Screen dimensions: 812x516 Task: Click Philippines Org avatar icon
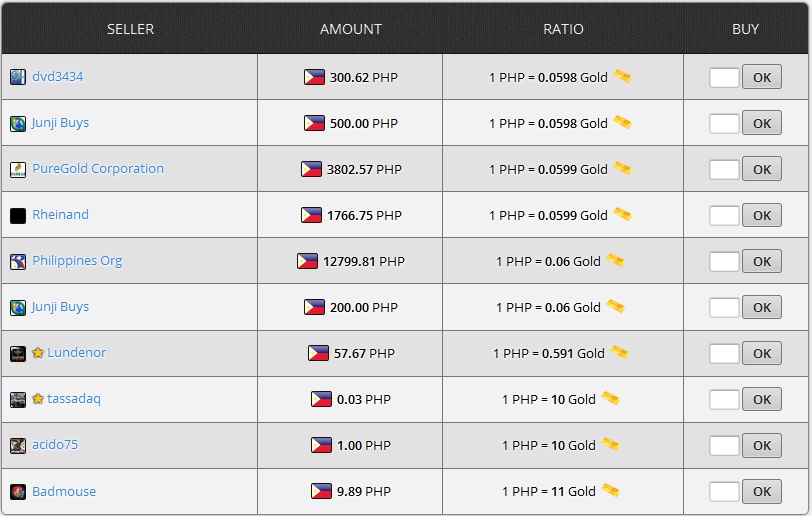tap(18, 261)
